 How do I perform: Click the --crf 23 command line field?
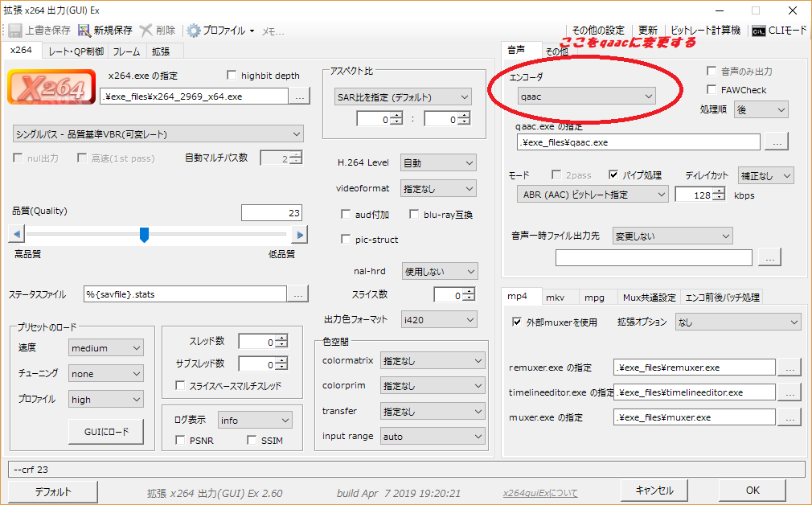pos(406,470)
